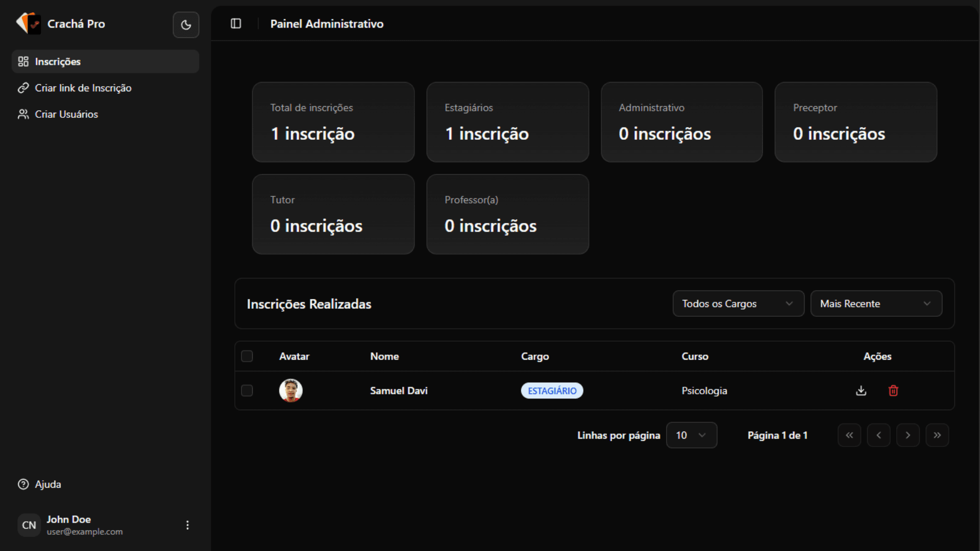The width and height of the screenshot is (980, 551).
Task: Open Criar link de Inscrição menu
Action: coord(83,88)
